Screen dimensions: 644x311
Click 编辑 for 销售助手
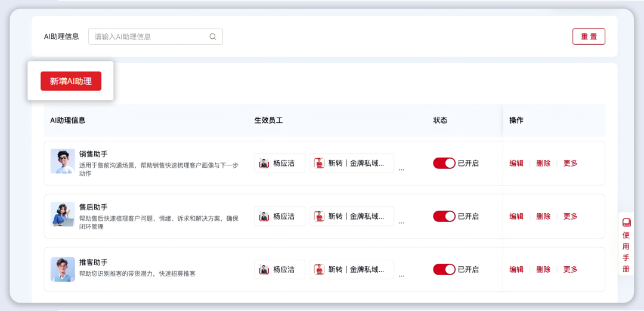(x=516, y=163)
